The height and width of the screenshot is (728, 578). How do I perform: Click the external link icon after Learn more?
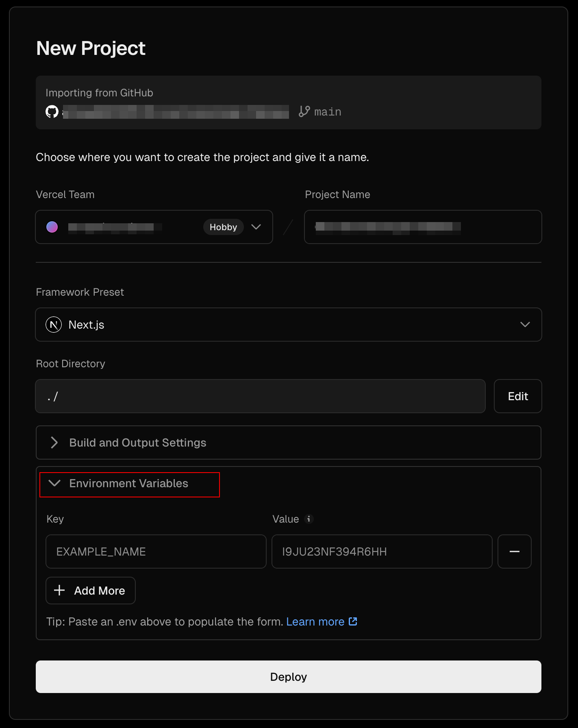pyautogui.click(x=353, y=621)
